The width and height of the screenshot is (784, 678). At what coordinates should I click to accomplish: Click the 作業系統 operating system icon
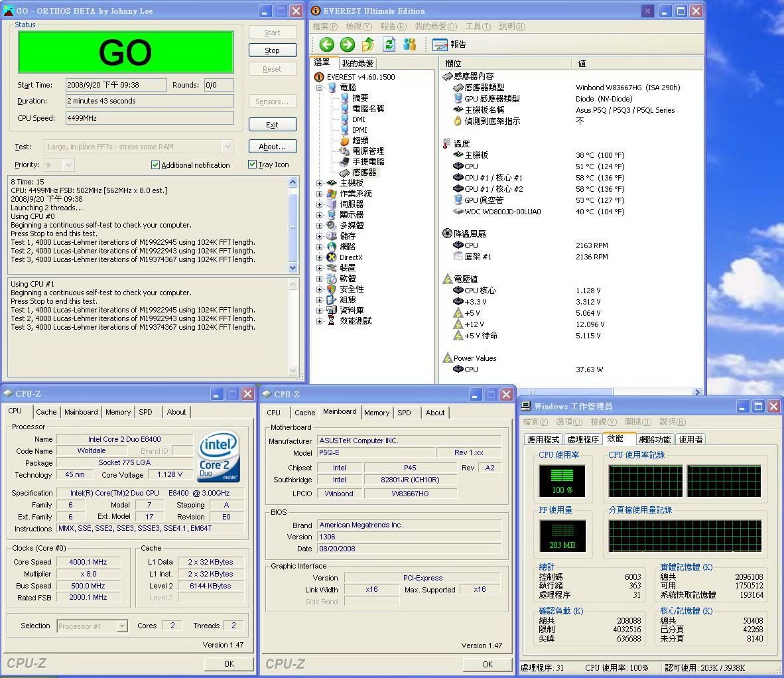tap(331, 194)
